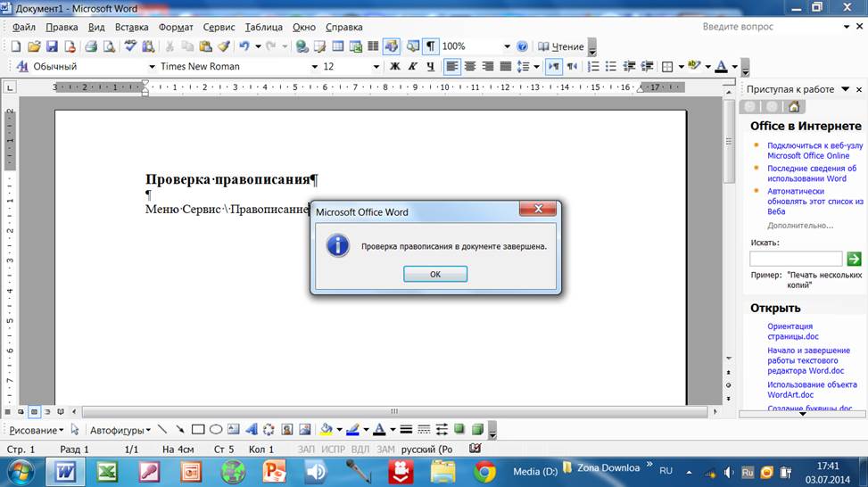
Task: Increase the paragraph indent
Action: tap(647, 66)
